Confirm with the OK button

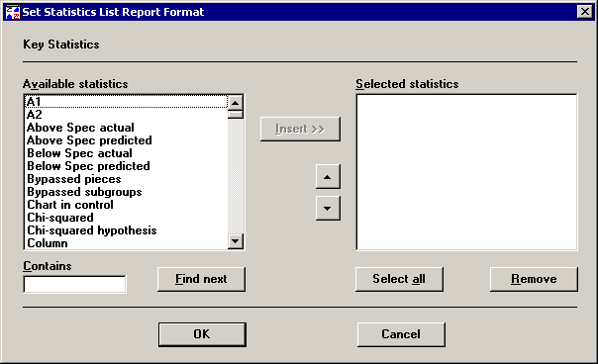tap(202, 334)
